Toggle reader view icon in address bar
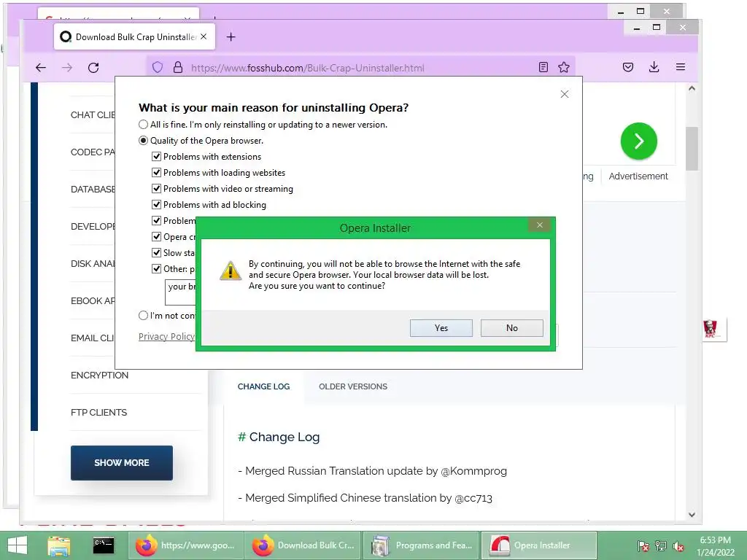Screen dimensions: 747x560 (x=543, y=67)
